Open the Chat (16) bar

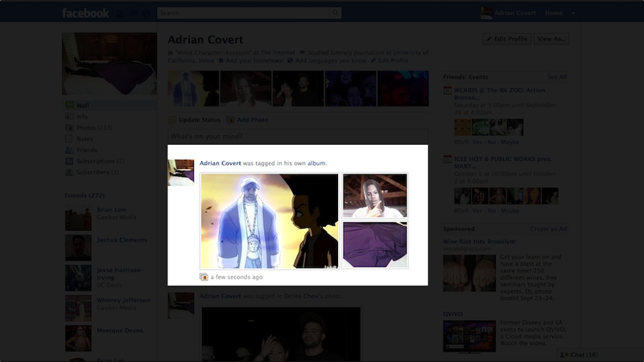pyautogui.click(x=601, y=355)
